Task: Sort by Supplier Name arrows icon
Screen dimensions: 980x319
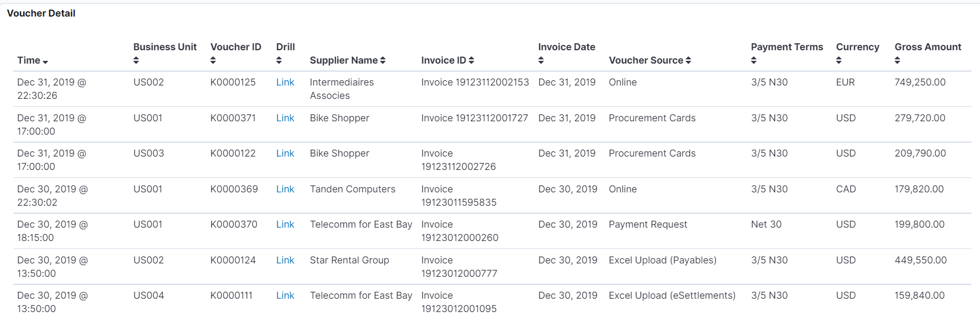Action: (383, 60)
